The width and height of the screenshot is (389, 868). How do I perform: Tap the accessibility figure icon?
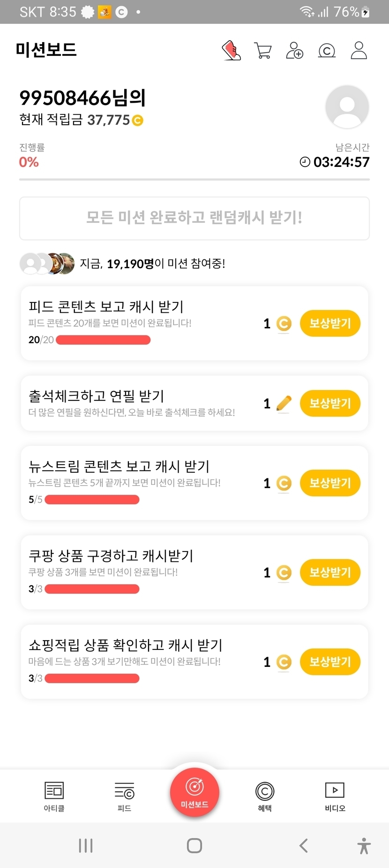(x=364, y=845)
